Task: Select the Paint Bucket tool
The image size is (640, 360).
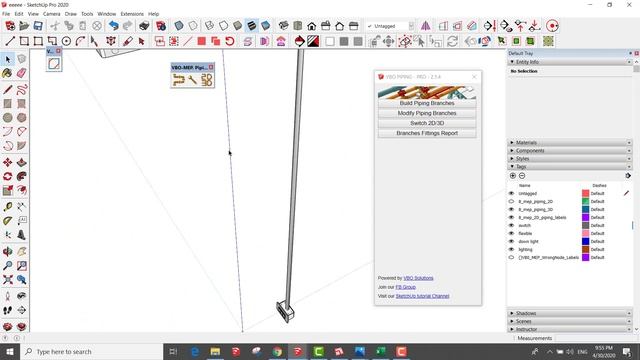Action: tap(7, 73)
